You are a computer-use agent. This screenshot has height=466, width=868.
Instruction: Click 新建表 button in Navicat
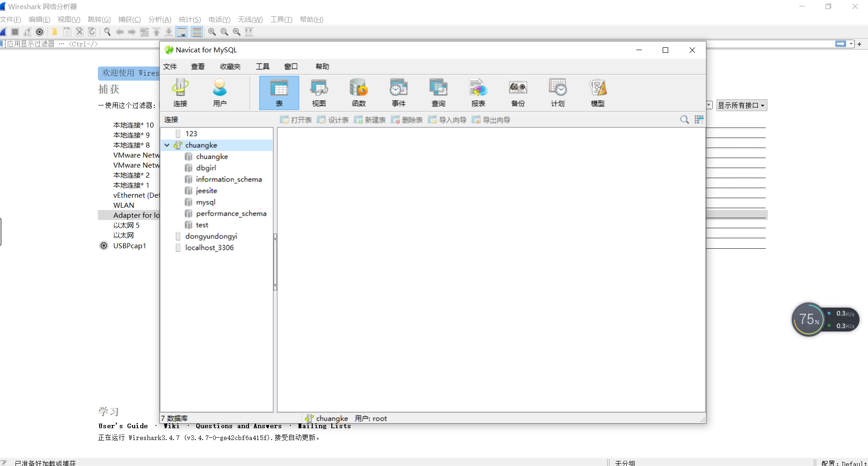[370, 120]
